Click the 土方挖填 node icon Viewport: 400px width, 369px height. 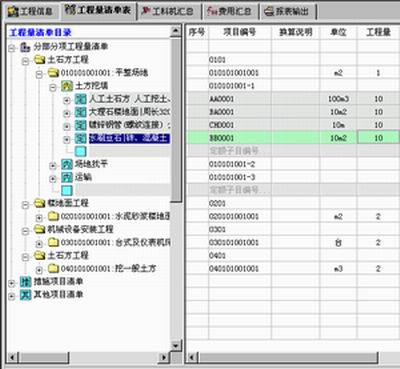pos(67,86)
